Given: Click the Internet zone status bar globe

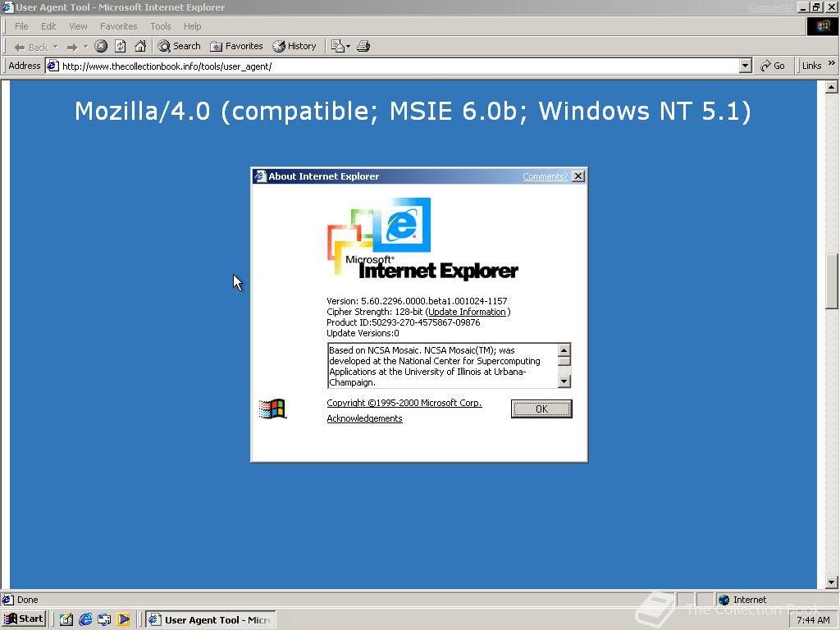Looking at the screenshot, I should tap(724, 600).
